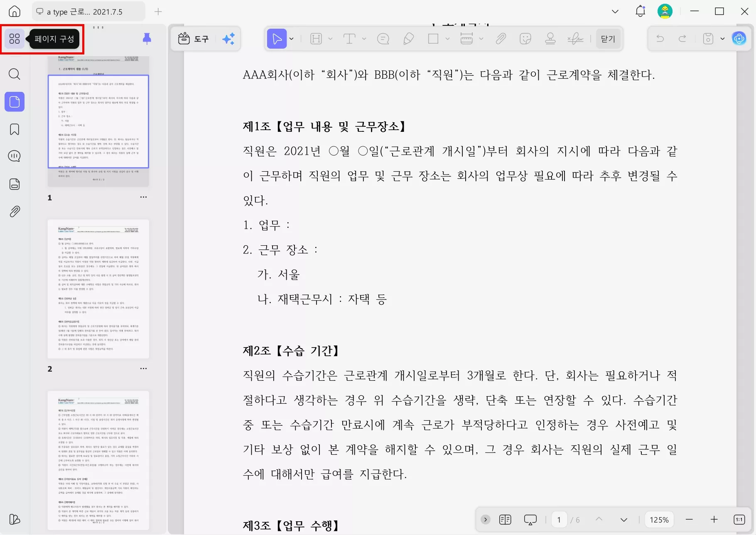Open the signature tool
The height and width of the screenshot is (535, 756).
[576, 39]
